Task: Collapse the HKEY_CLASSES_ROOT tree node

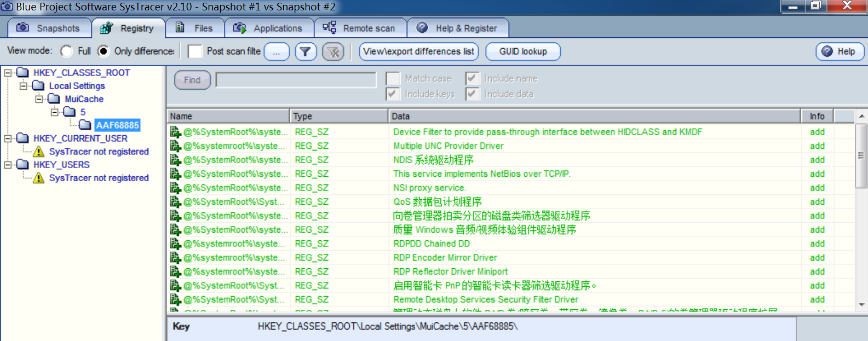Action: [x=8, y=72]
